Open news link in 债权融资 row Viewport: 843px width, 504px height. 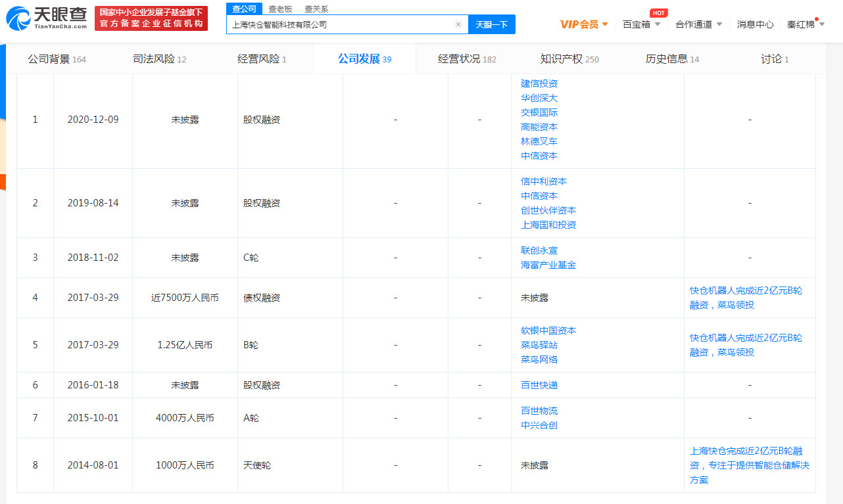point(746,298)
